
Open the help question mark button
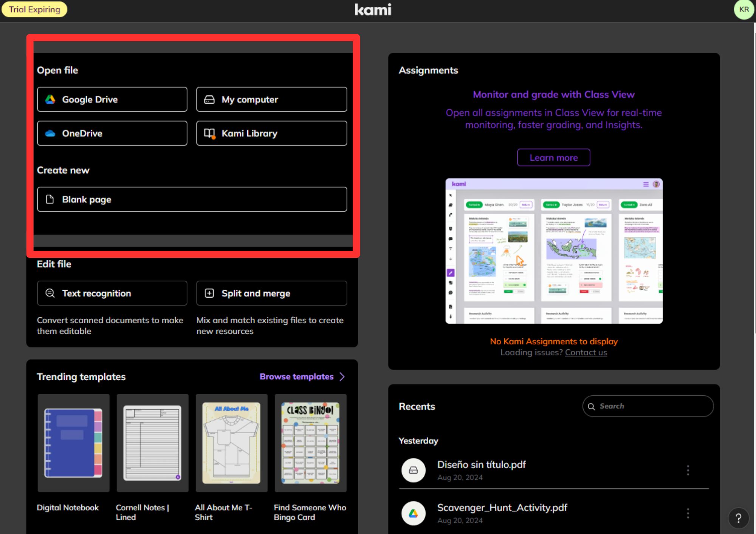pos(738,518)
